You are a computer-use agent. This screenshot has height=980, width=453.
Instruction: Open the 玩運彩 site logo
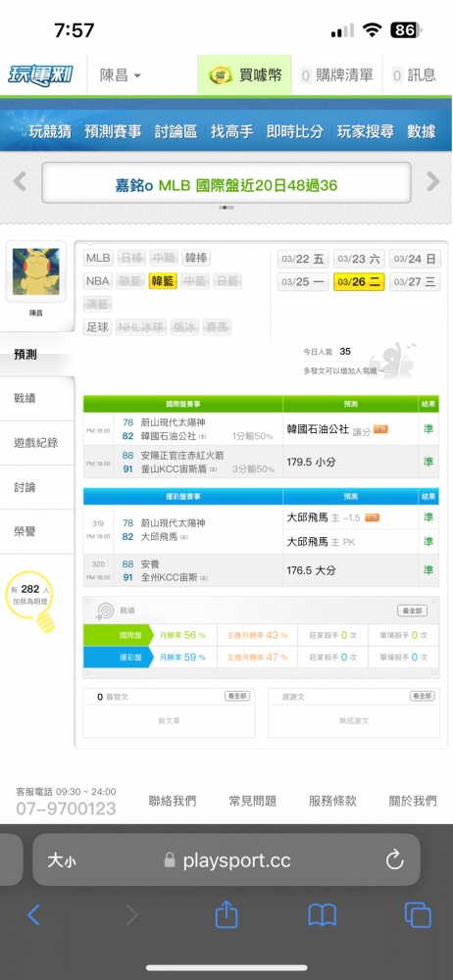tap(40, 75)
